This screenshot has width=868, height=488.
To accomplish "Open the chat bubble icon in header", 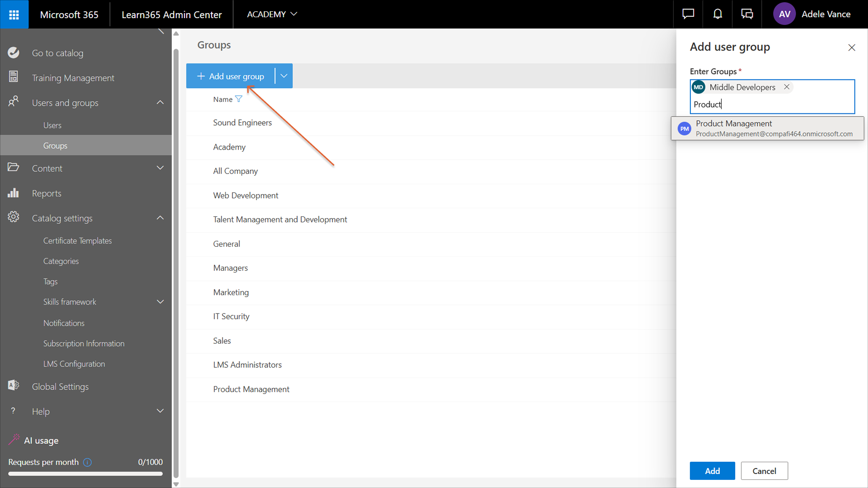I will point(688,14).
